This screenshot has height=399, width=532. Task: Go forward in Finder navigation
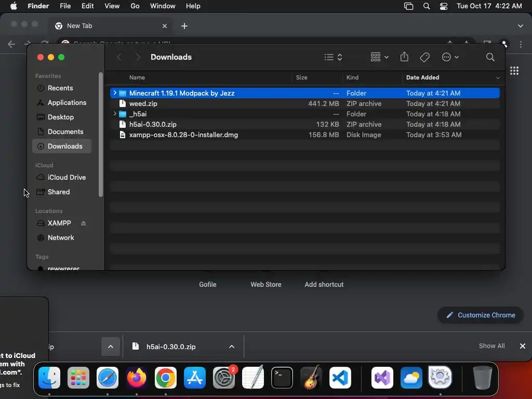click(138, 57)
